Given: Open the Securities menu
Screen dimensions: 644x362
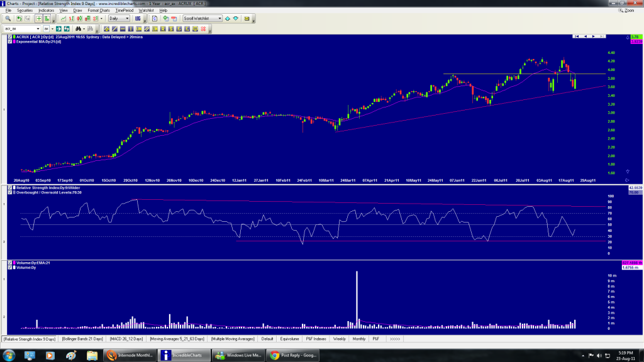Looking at the screenshot, I should point(25,10).
